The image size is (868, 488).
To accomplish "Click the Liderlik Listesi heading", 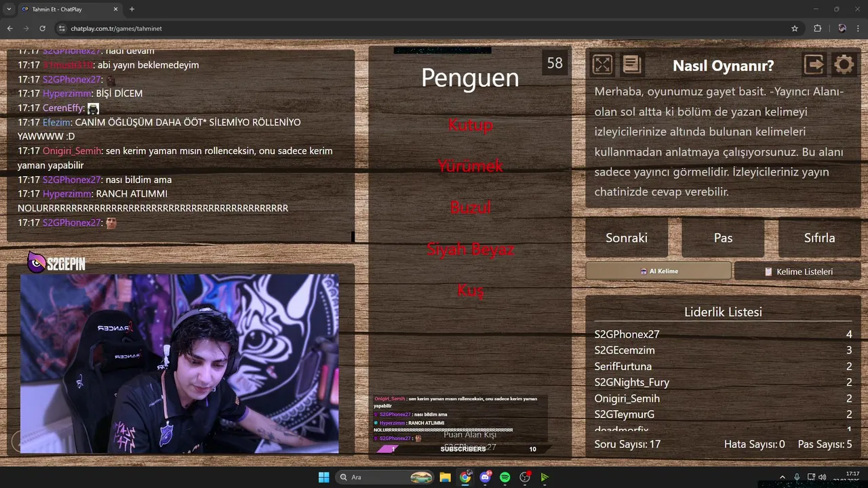I will [723, 312].
